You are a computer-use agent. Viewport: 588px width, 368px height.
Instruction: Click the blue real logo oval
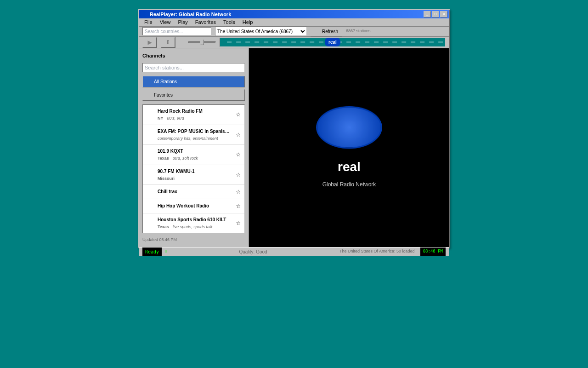point(349,127)
